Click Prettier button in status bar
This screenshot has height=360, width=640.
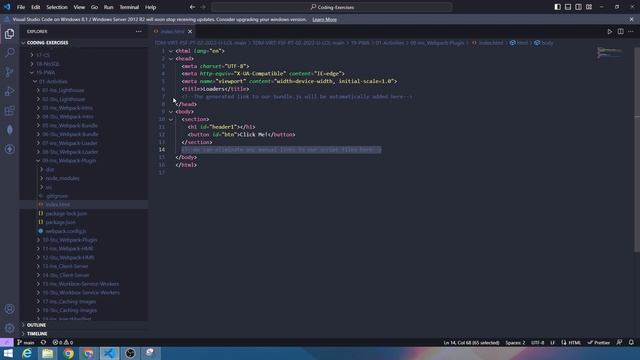click(599, 342)
